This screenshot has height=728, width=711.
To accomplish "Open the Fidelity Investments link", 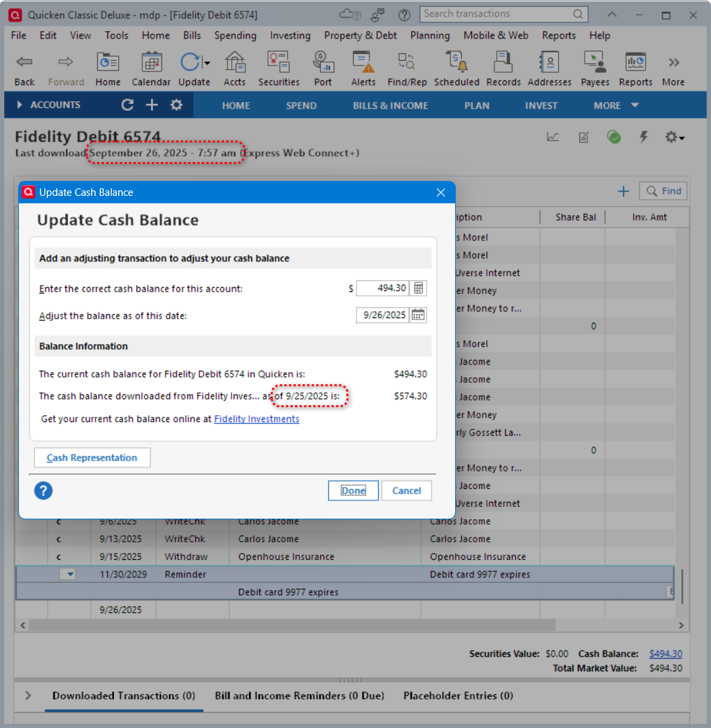I will (x=256, y=419).
